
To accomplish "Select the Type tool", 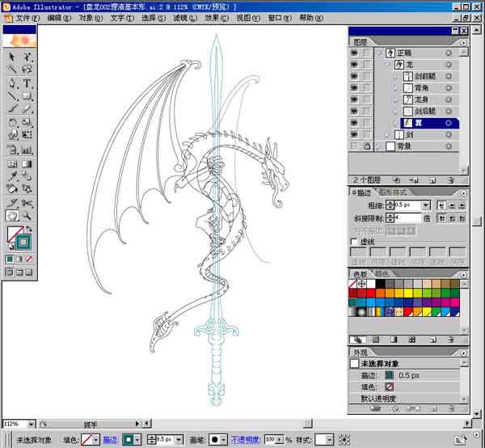I will click(x=27, y=83).
